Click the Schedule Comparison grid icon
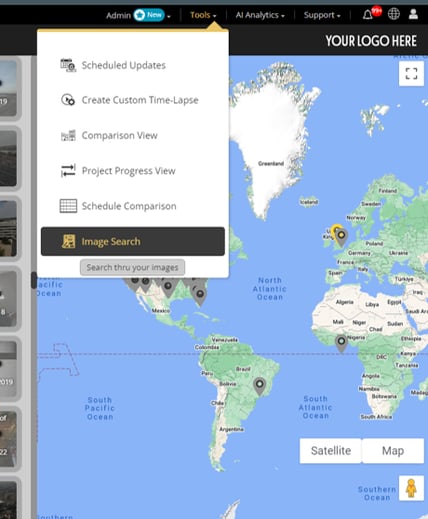The height and width of the screenshot is (519, 428). pyautogui.click(x=68, y=206)
